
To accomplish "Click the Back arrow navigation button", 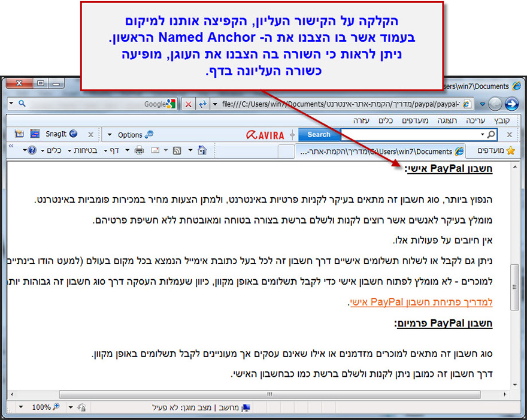I will coord(495,104).
